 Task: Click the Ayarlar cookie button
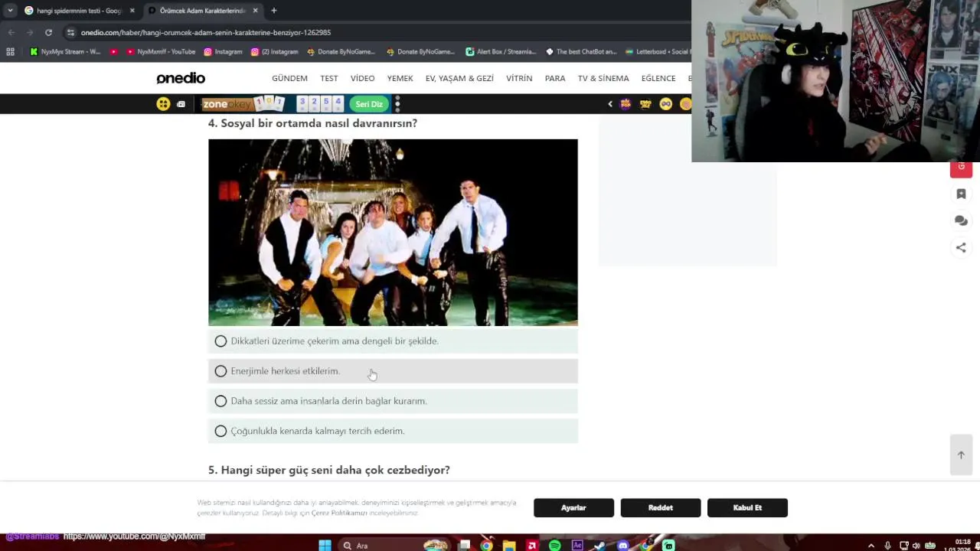tap(573, 507)
